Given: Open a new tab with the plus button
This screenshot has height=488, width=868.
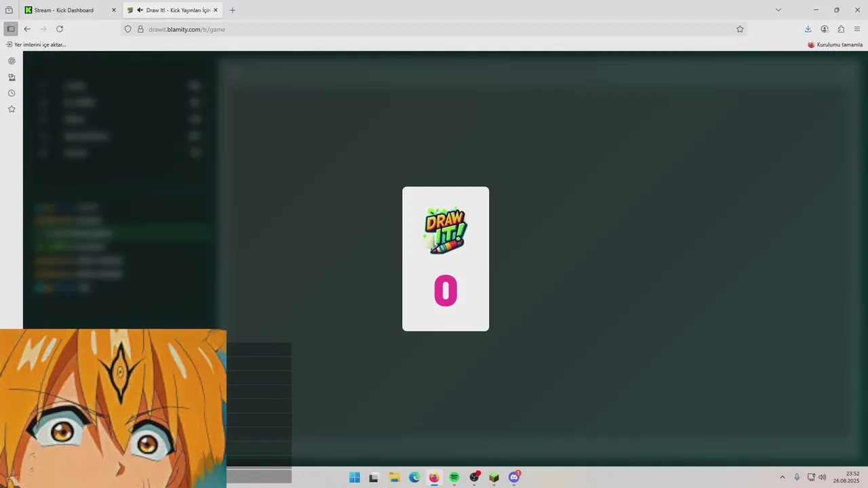Looking at the screenshot, I should 233,10.
